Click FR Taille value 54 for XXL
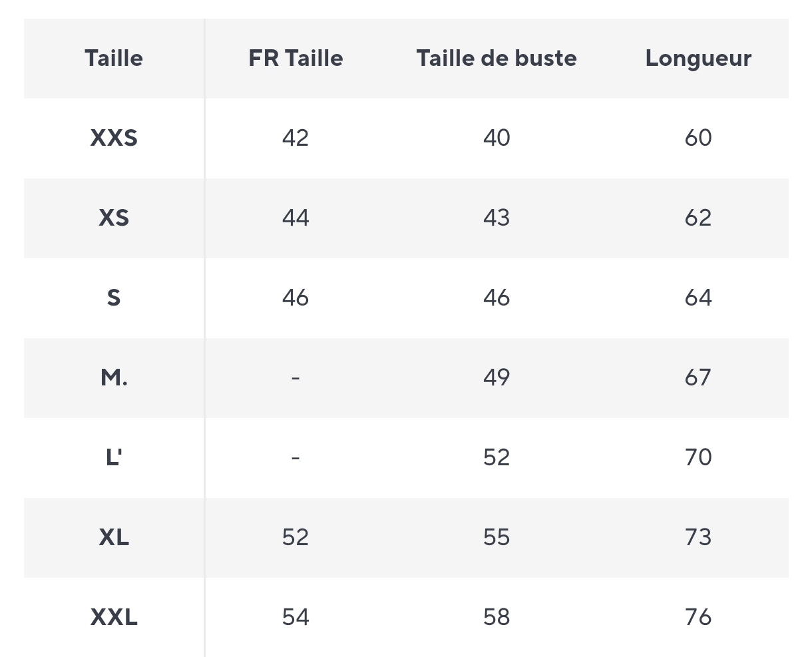 tap(296, 617)
